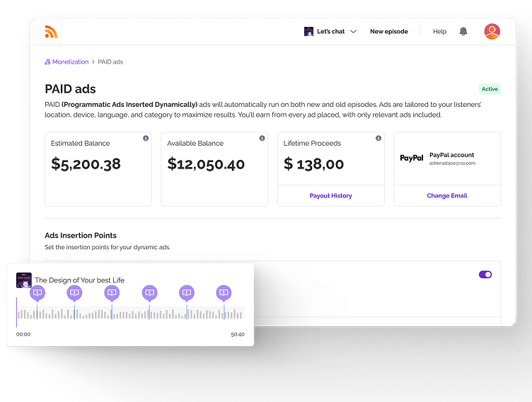The height and width of the screenshot is (402, 532).
Task: Expand the Let's chat podcast dropdown
Action: (x=353, y=32)
